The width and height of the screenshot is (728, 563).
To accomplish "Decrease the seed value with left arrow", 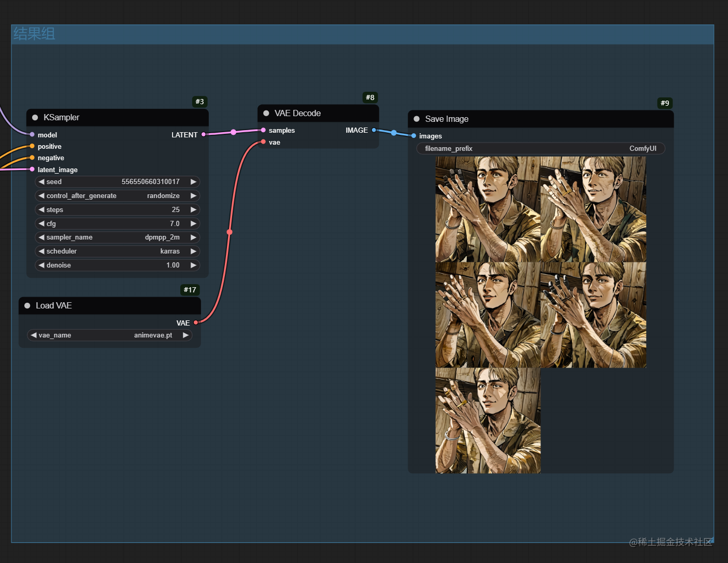I will point(41,182).
